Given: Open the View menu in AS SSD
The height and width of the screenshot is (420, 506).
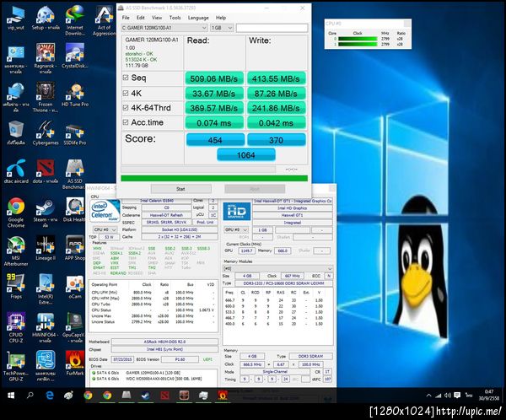Looking at the screenshot, I should point(157,18).
